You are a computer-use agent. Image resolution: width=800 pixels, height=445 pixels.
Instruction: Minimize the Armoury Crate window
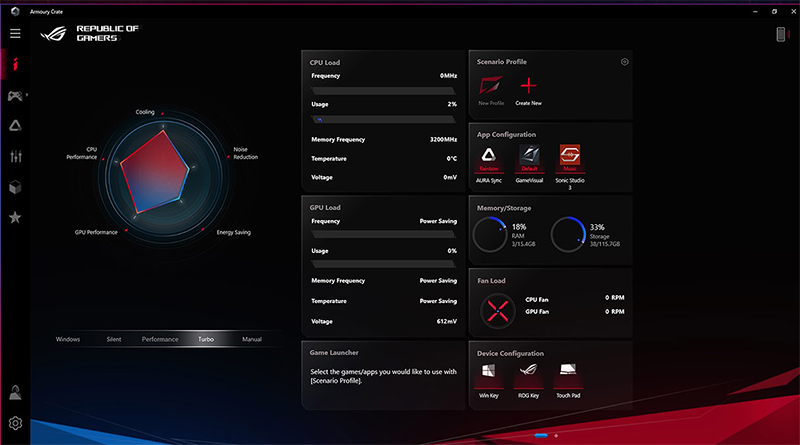(755, 11)
